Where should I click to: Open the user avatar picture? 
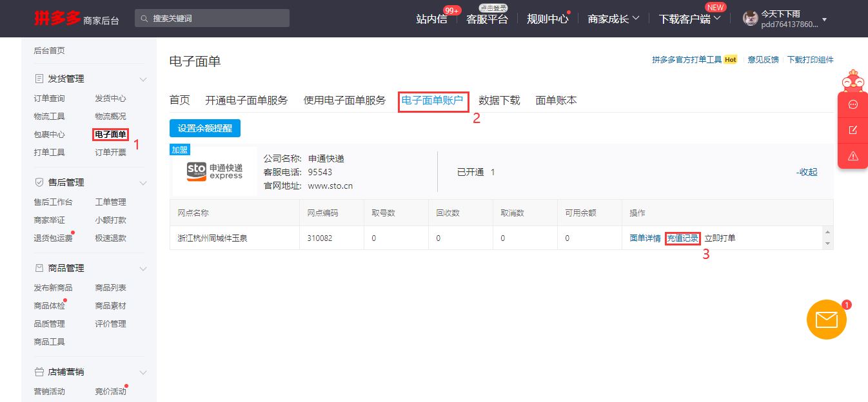751,19
